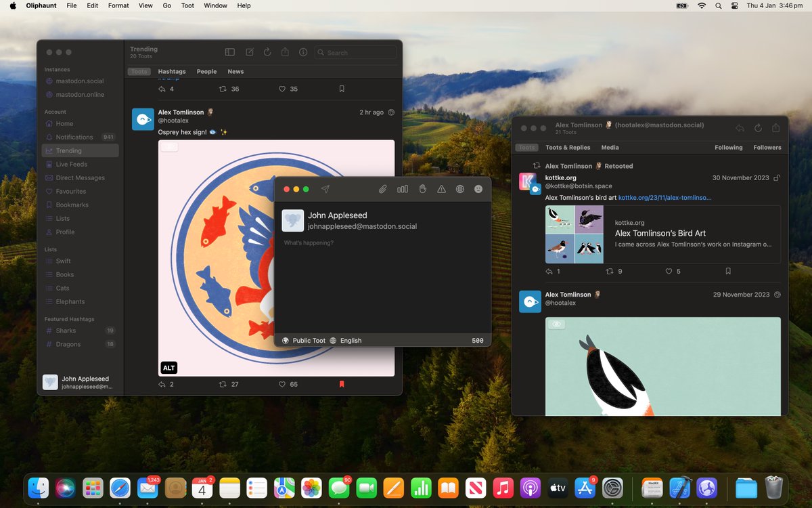Send the toot with the paper plane icon
This screenshot has height=508, width=812.
[x=326, y=189]
